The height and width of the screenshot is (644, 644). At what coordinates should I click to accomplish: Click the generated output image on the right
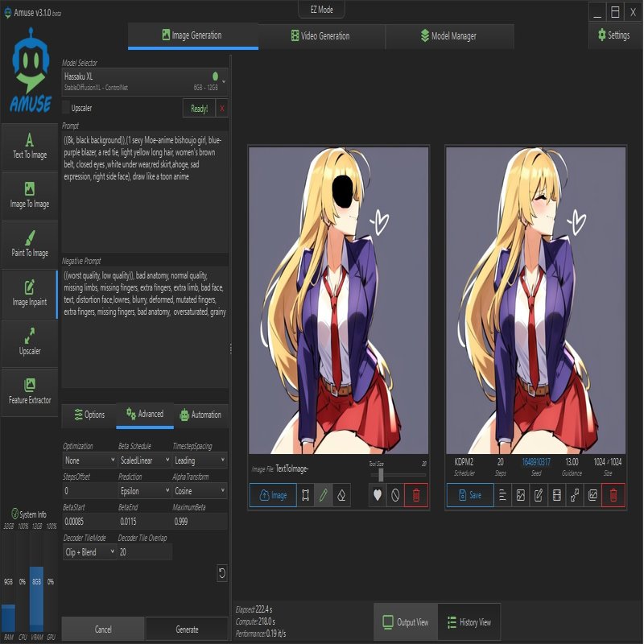pyautogui.click(x=535, y=300)
